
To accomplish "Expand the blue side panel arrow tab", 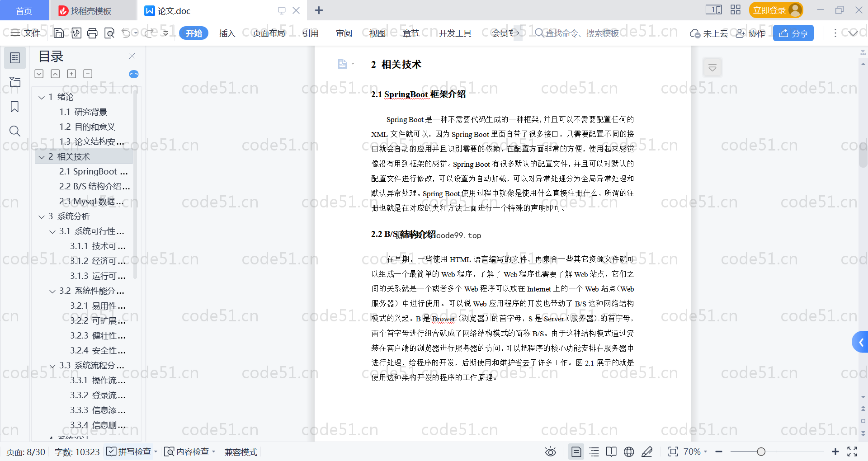I will point(860,343).
